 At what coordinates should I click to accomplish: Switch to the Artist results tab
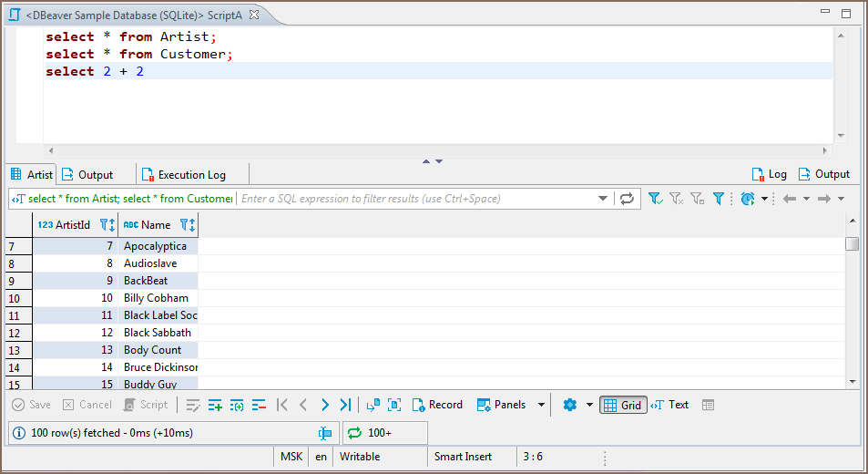pyautogui.click(x=32, y=174)
